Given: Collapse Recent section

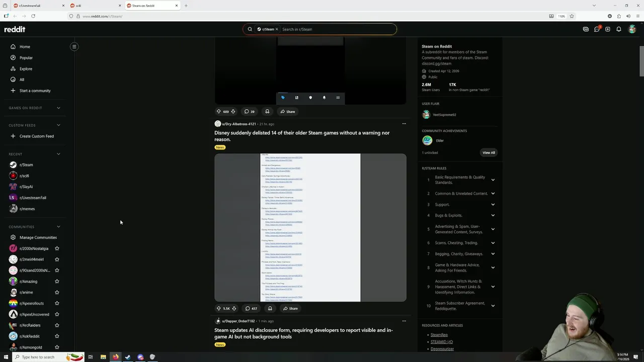Looking at the screenshot, I should click(x=58, y=154).
